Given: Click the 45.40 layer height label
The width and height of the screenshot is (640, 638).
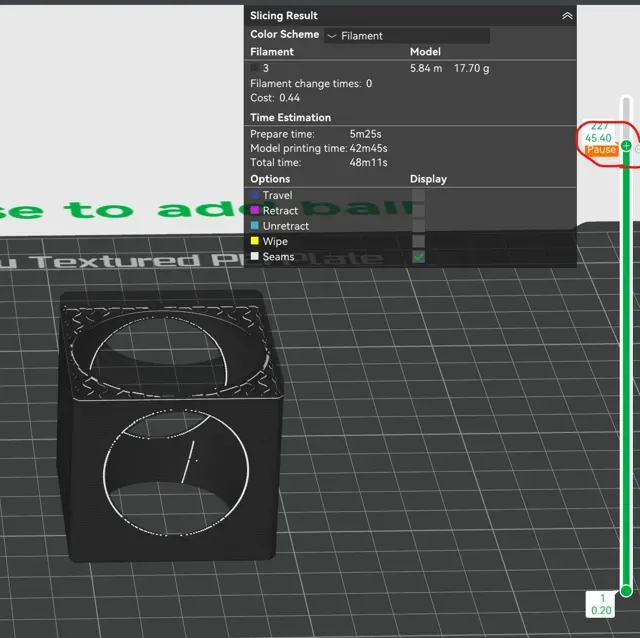Looking at the screenshot, I should coord(598,138).
